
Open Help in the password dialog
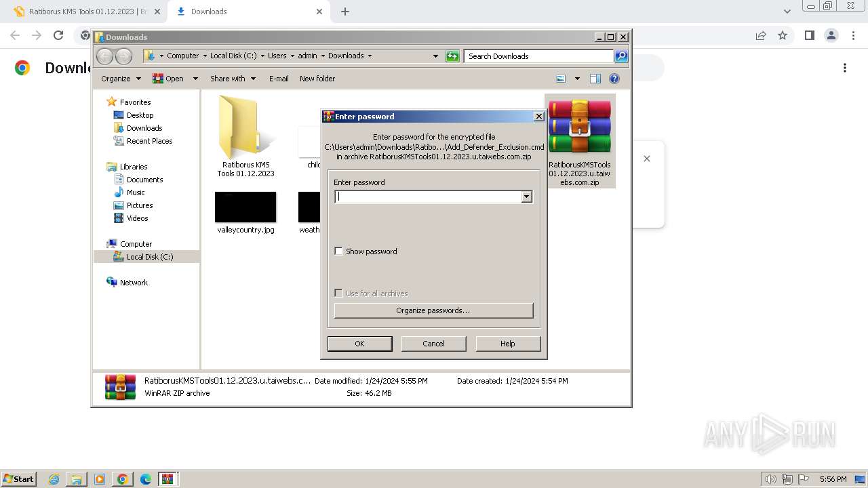(x=507, y=344)
